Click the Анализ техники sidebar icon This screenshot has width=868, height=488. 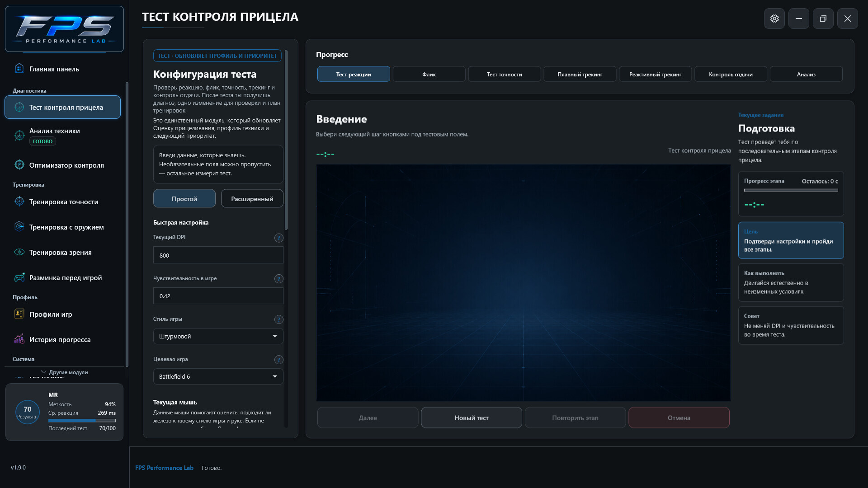tap(19, 135)
